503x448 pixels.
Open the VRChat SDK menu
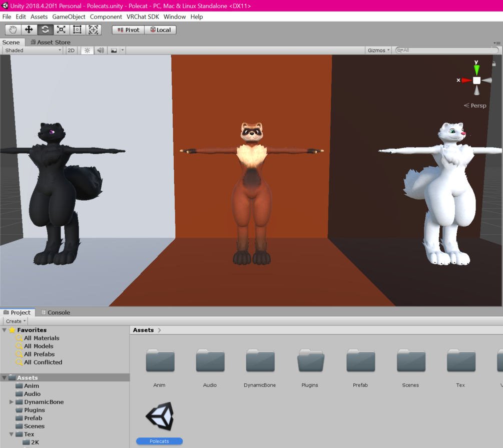tap(143, 17)
